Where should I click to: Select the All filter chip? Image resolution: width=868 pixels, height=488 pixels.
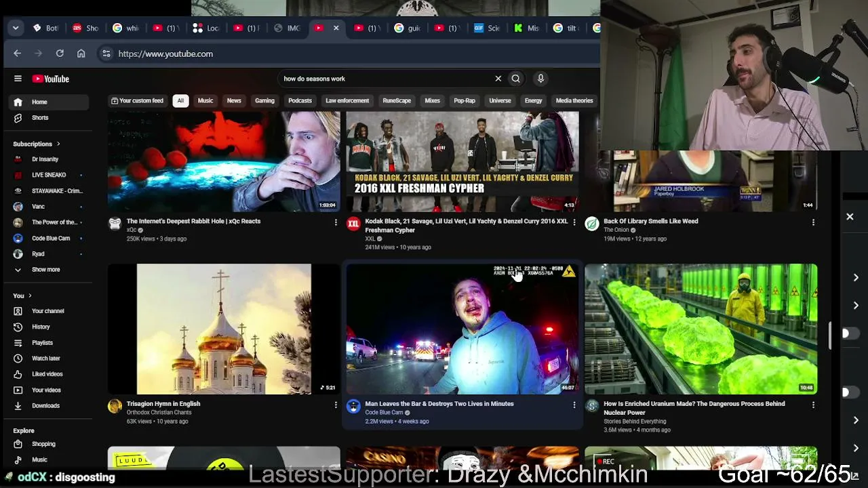(180, 101)
